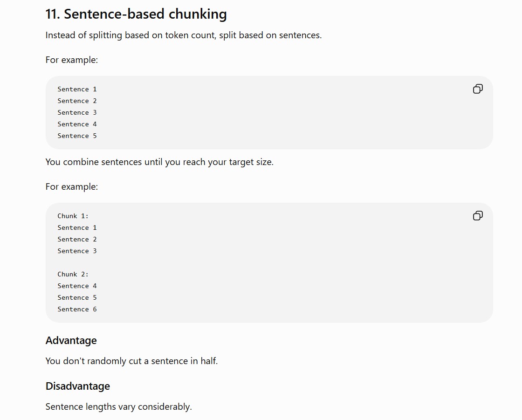Click the 'Disadvantage' subheading
Viewport: 522px width, 420px height.
tap(78, 386)
